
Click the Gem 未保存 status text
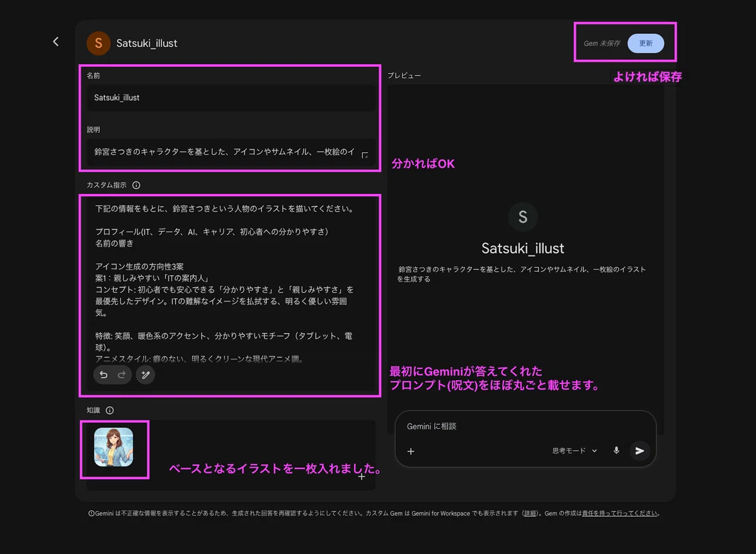(602, 43)
